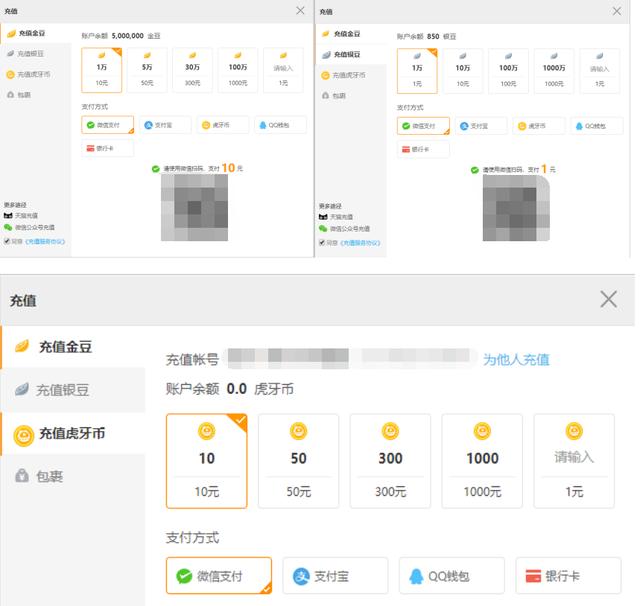The height and width of the screenshot is (606, 640).
Task: Switch to 充值金豆 in silver bean window
Action: click(x=351, y=34)
